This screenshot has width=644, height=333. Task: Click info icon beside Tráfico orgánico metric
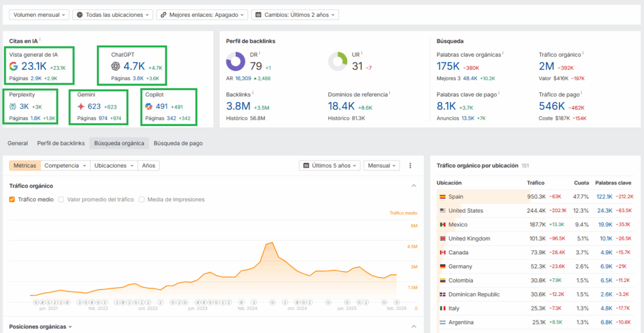pyautogui.click(x=583, y=53)
